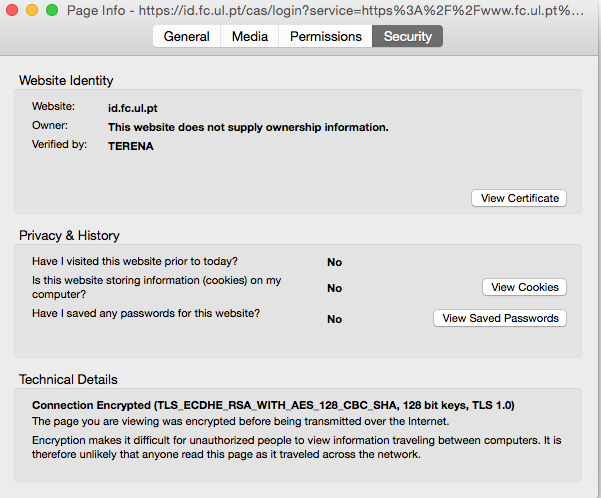601x498 pixels.
Task: Minimize the Page Info window
Action: pyautogui.click(x=31, y=10)
